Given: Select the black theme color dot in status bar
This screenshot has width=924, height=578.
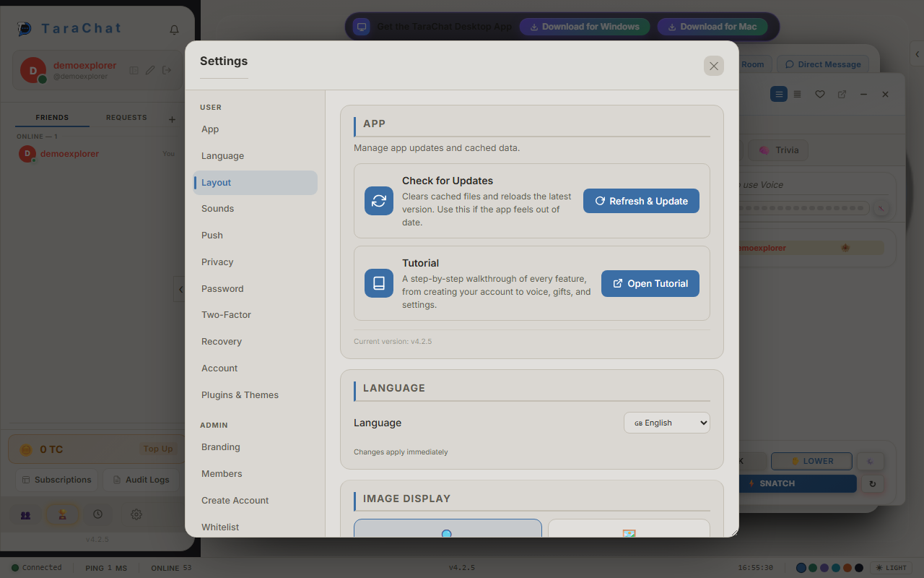Looking at the screenshot, I should [859, 568].
